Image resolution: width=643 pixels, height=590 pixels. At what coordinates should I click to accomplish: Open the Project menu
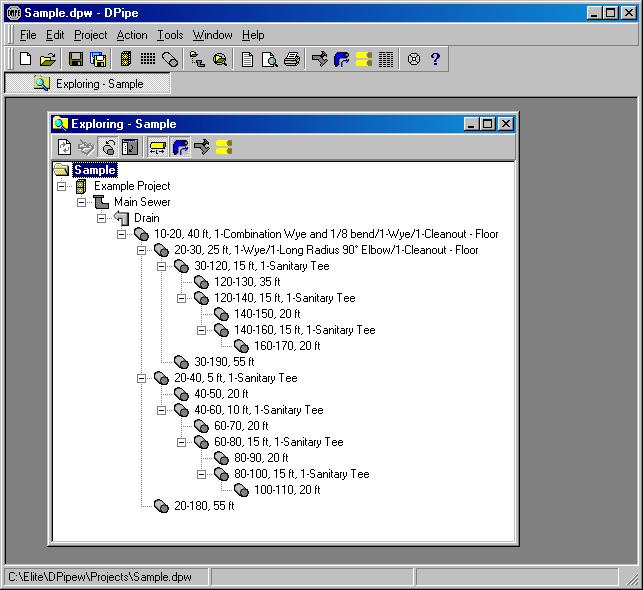(x=90, y=35)
